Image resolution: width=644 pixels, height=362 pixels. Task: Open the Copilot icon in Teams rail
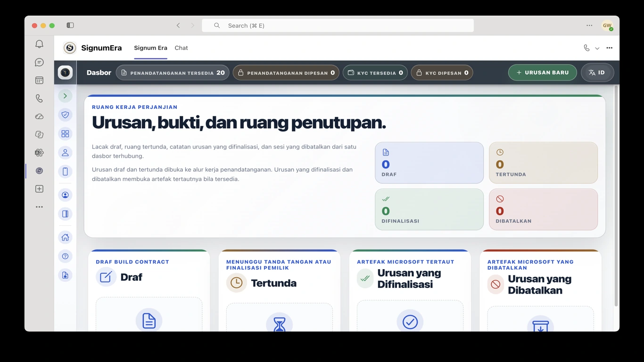[39, 134]
